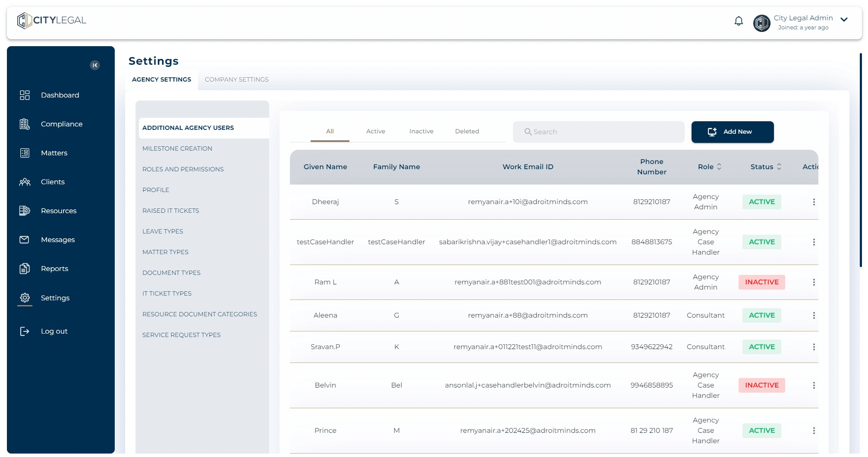Click the Log out label
Screen dimensions: 868x457
click(54, 331)
